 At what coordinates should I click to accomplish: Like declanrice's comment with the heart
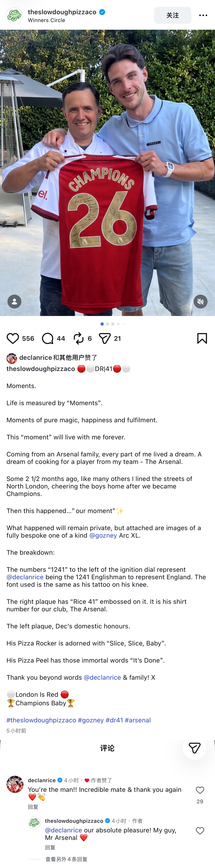click(200, 790)
